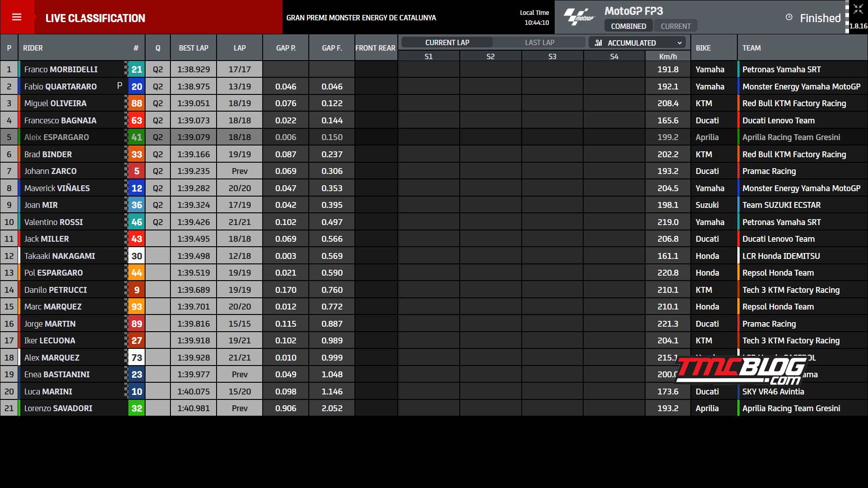The height and width of the screenshot is (488, 868).
Task: Click team name SKY VR46 Avintia
Action: click(773, 392)
